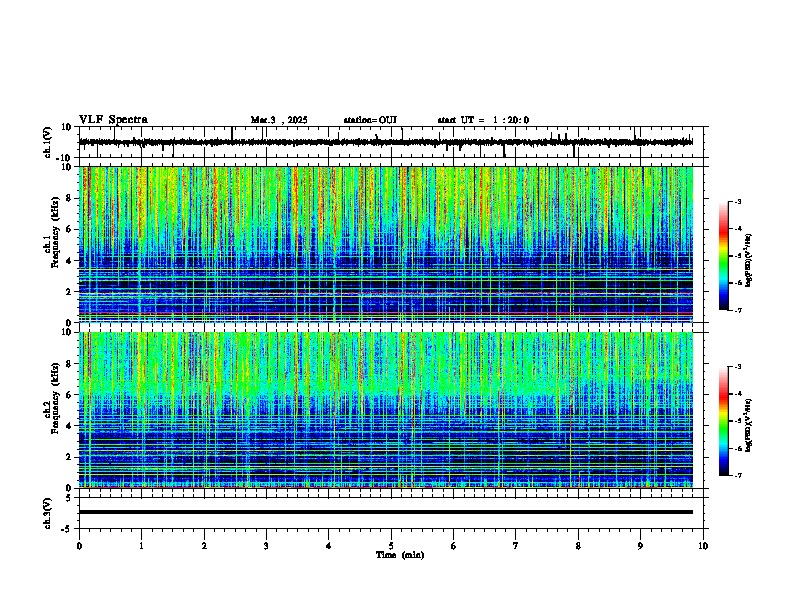Viewport: 792px width, 612px height.
Task: Click the ch.3 flat black voltage trace
Action: tap(386, 512)
